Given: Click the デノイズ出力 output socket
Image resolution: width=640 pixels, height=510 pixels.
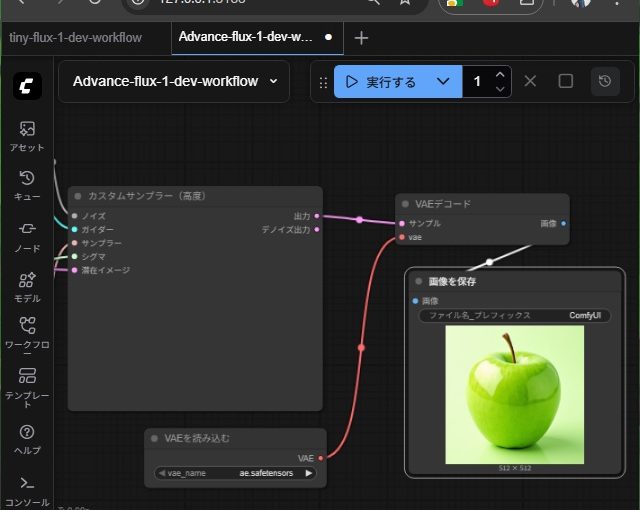Looking at the screenshot, I should click(x=317, y=230).
